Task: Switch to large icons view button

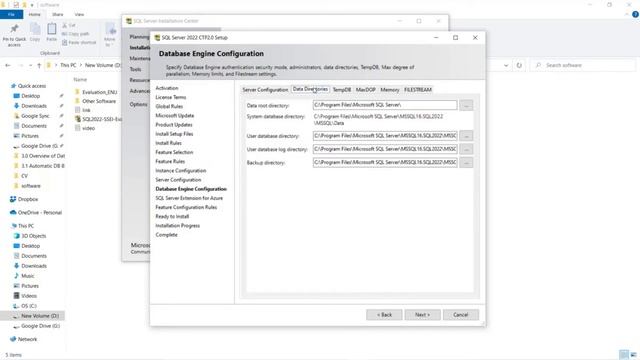Action: (x=633, y=354)
